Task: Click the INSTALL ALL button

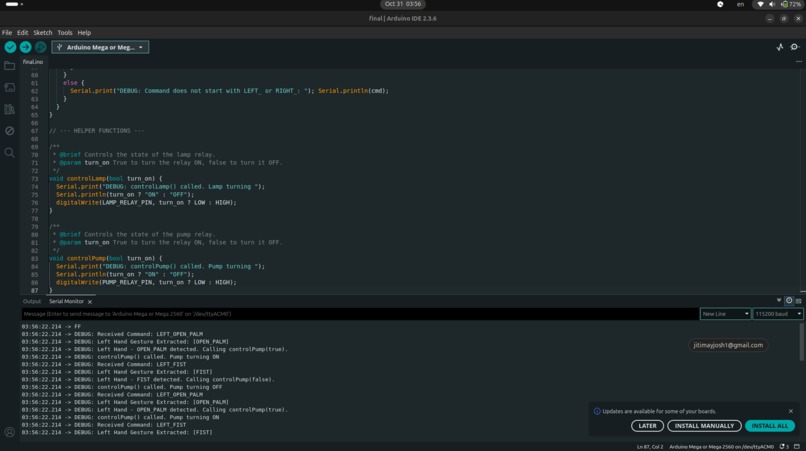Action: 770,426
